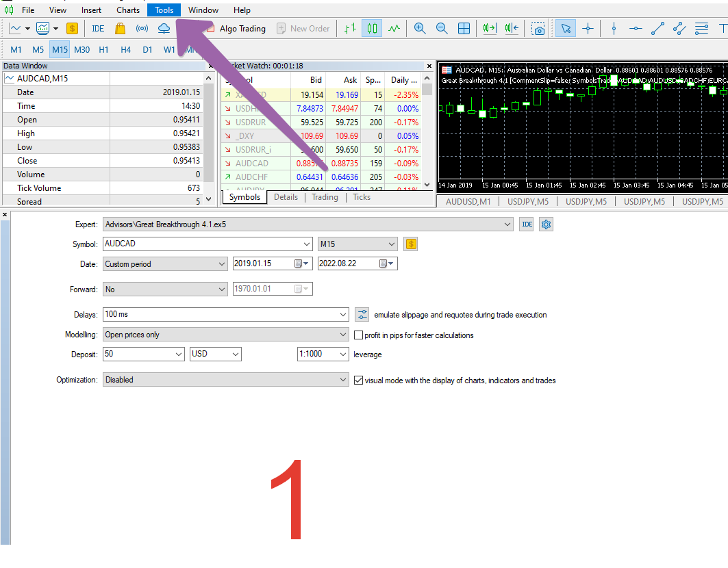This screenshot has width=728, height=568.
Task: Select the H4 timeframe button
Action: coord(125,50)
